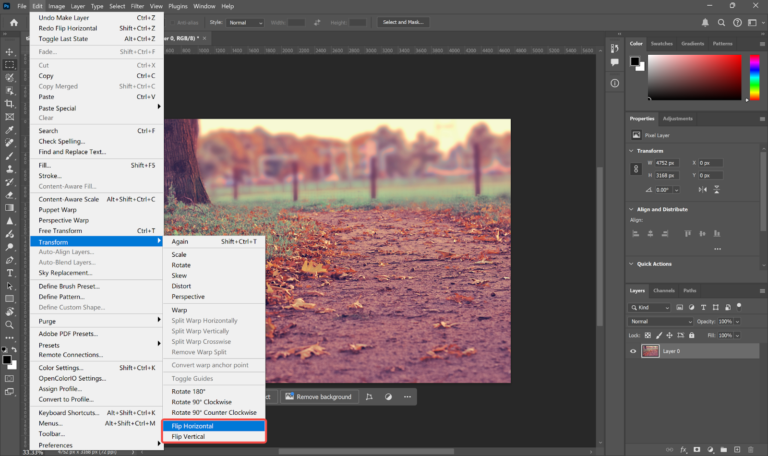Select the Move tool in the toolbar
This screenshot has height=456, width=768.
(10, 50)
